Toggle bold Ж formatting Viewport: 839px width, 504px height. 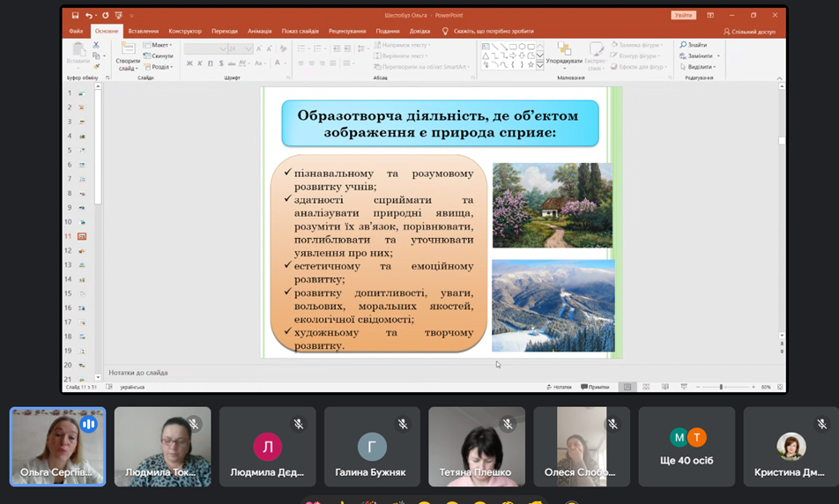click(x=189, y=63)
